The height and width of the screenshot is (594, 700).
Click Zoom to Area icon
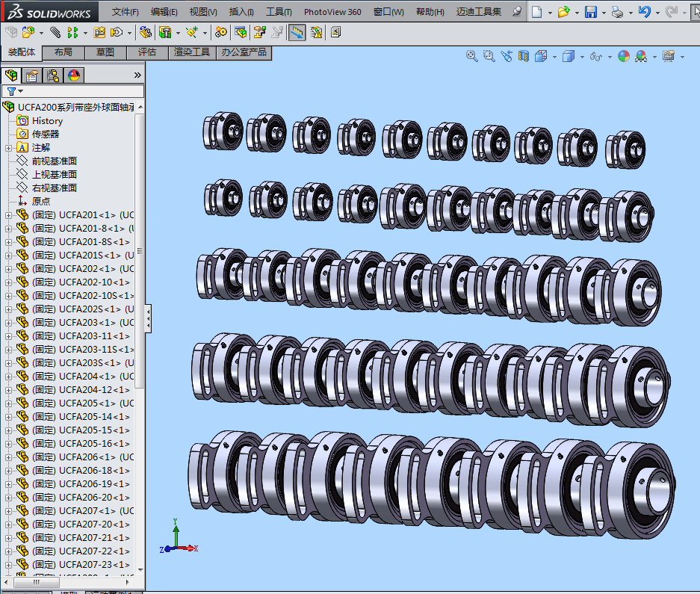coord(489,56)
